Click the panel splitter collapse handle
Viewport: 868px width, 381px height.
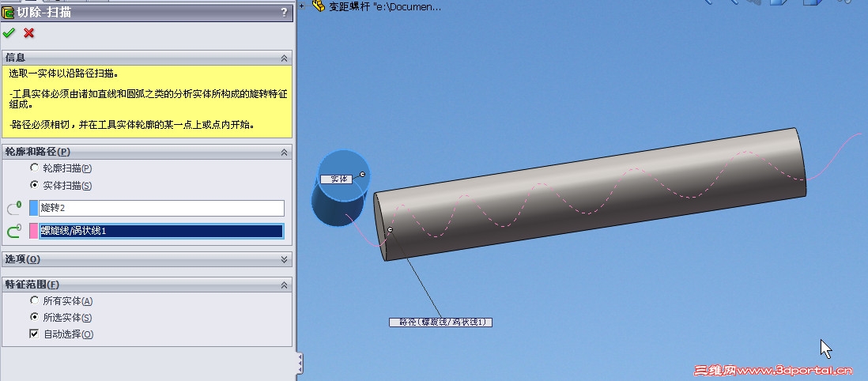pos(300,364)
